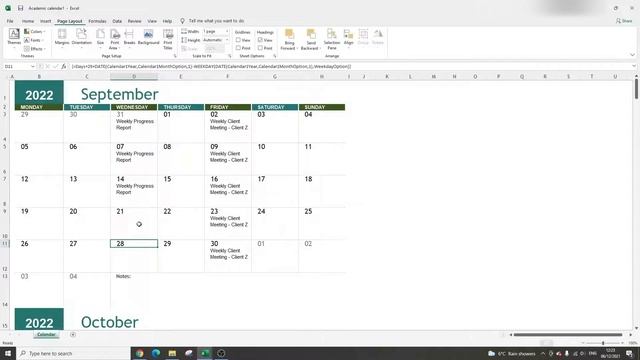Image resolution: width=640 pixels, height=360 pixels.
Task: Open Scale to Fit dialog launcher
Action: click(229, 56)
